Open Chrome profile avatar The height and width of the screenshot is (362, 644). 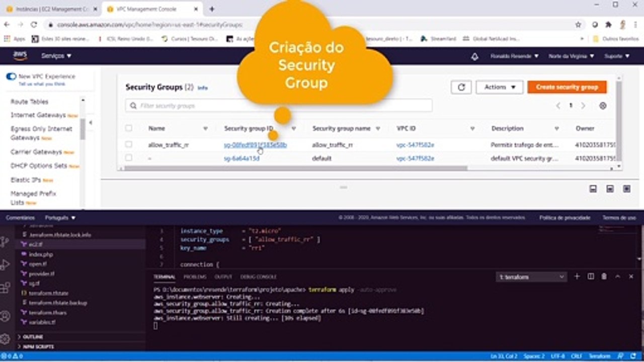click(622, 24)
